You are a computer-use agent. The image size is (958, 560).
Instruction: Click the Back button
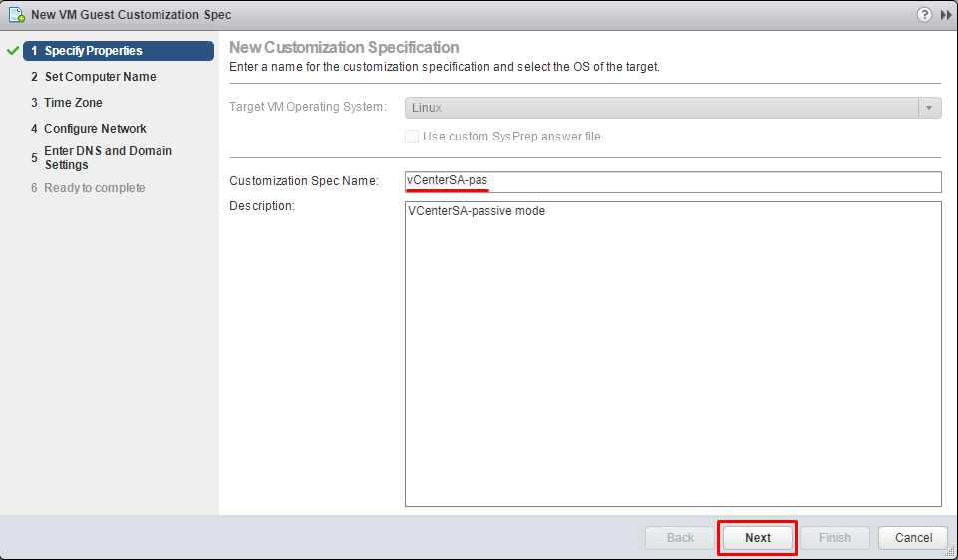pyautogui.click(x=680, y=538)
